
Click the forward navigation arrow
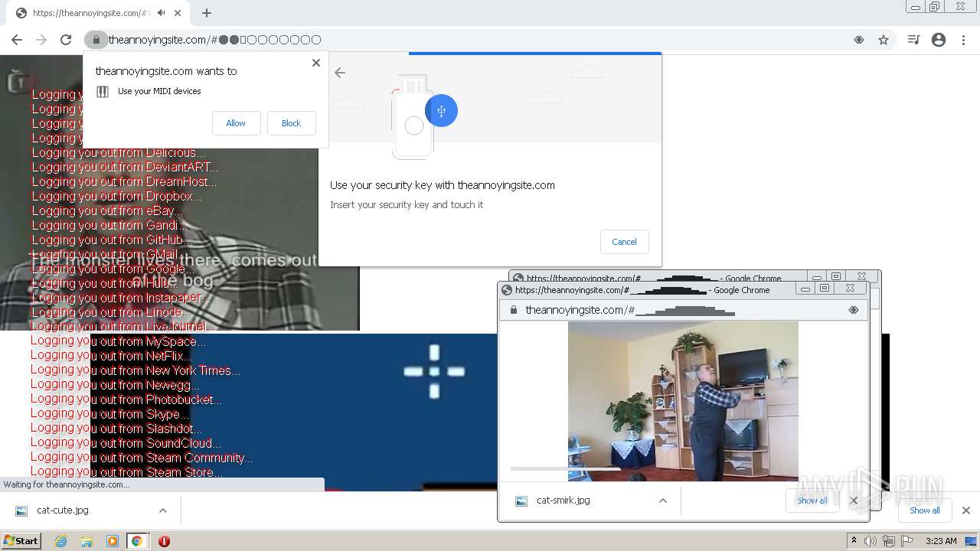point(41,40)
